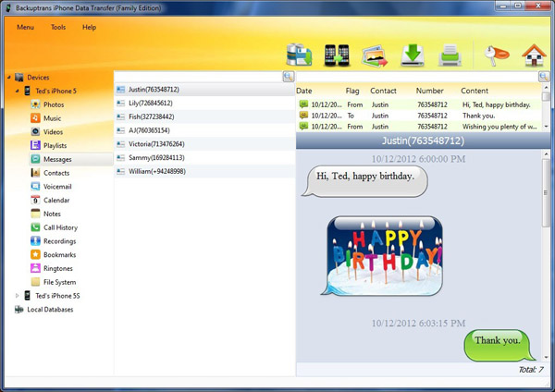Sort messages by the Date column
The image size is (555, 392).
(x=304, y=91)
